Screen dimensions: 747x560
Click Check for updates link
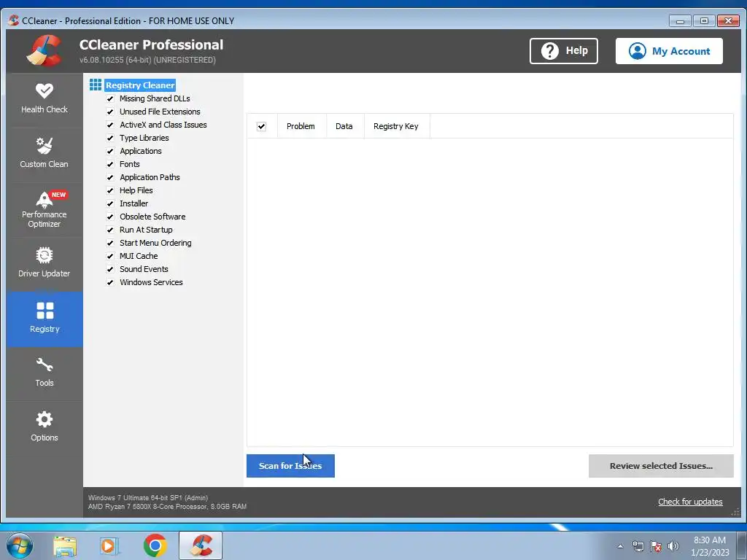690,502
